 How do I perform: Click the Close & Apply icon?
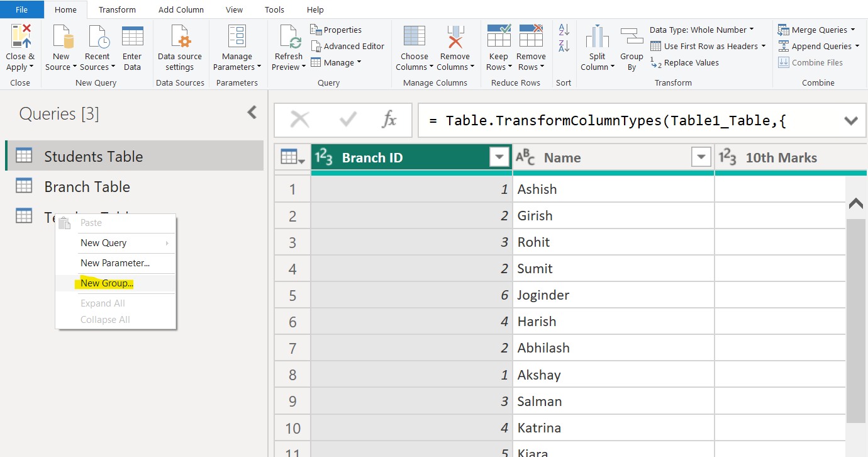[21, 38]
